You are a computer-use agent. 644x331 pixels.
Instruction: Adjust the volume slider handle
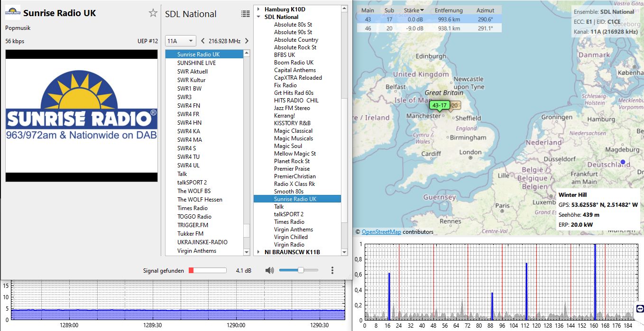(300, 270)
